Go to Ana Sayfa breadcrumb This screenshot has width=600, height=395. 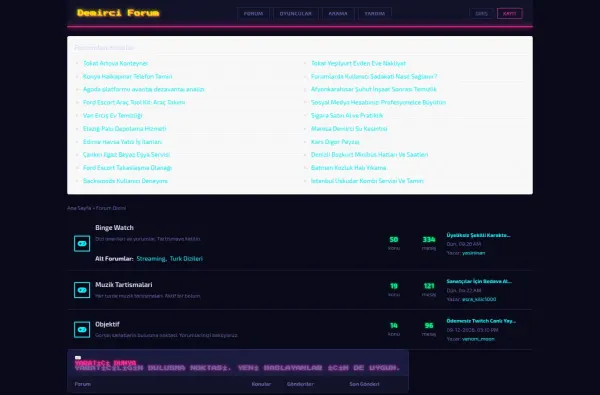[79, 208]
